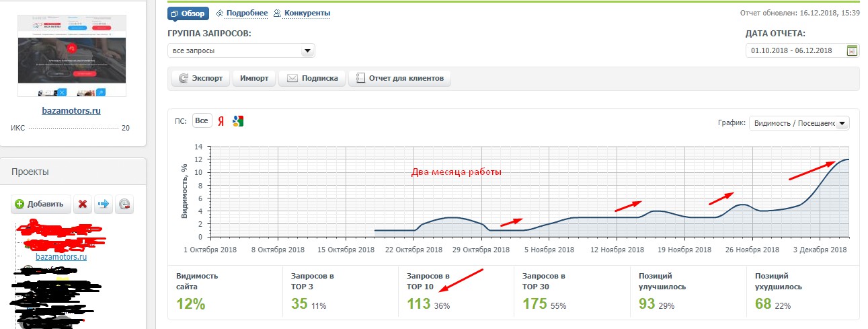Click the bazamotors.ru site thumbnail

[x=71, y=57]
